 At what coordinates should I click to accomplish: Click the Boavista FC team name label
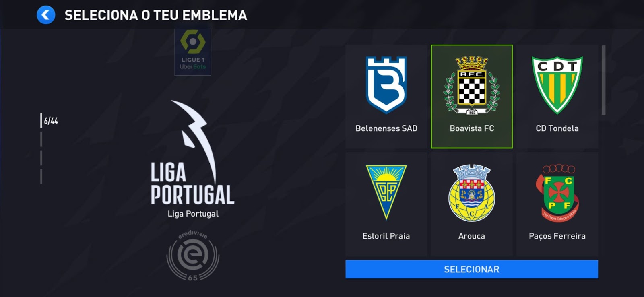[x=472, y=128]
